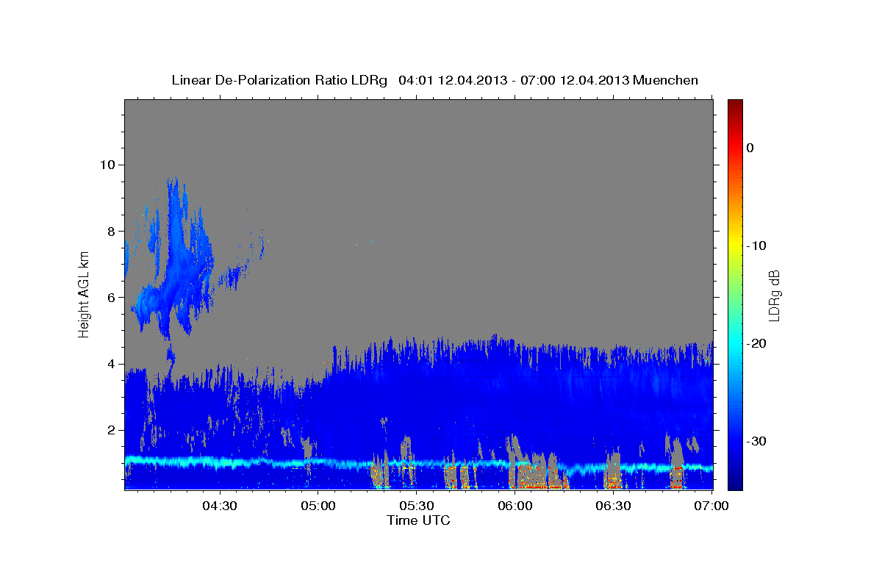Click the colorbar value -20
882x588 pixels.
pos(758,343)
